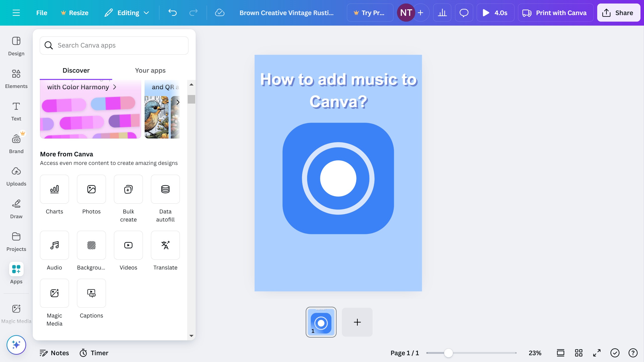Open the File menu
Image resolution: width=644 pixels, height=362 pixels.
pyautogui.click(x=42, y=13)
